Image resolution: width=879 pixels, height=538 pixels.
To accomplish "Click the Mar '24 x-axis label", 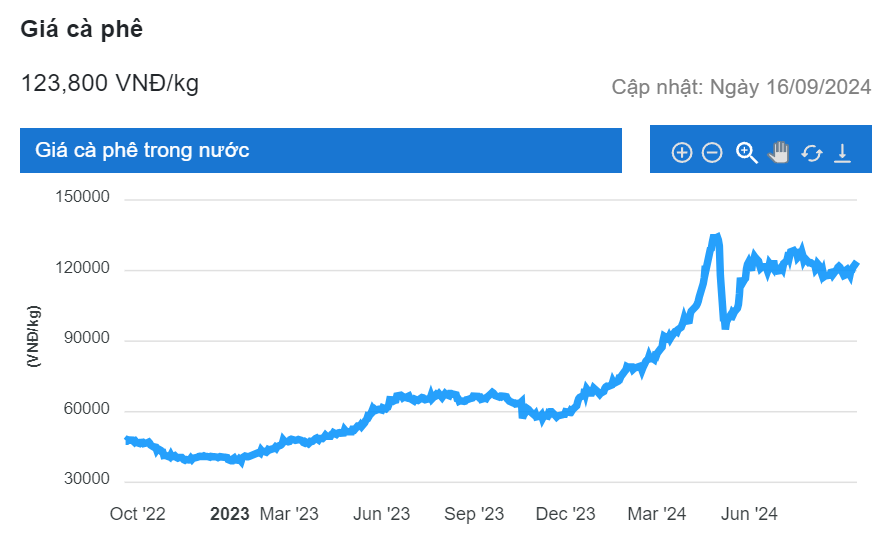I will [656, 514].
